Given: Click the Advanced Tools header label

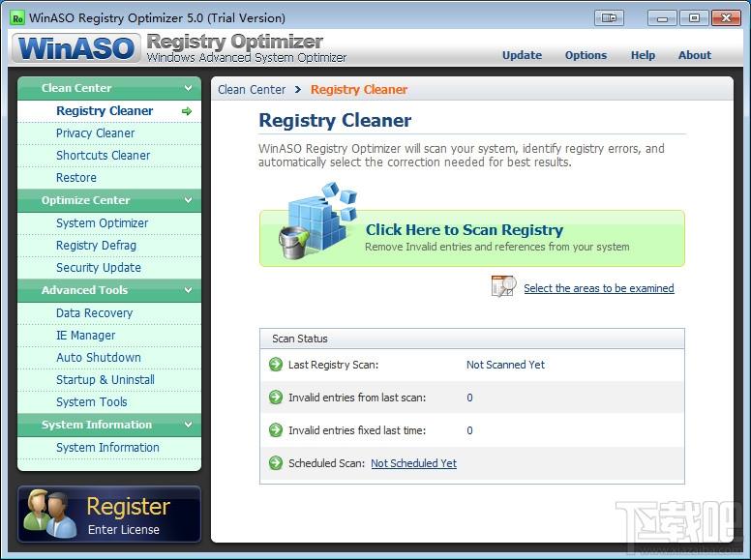Looking at the screenshot, I should pyautogui.click(x=85, y=290).
